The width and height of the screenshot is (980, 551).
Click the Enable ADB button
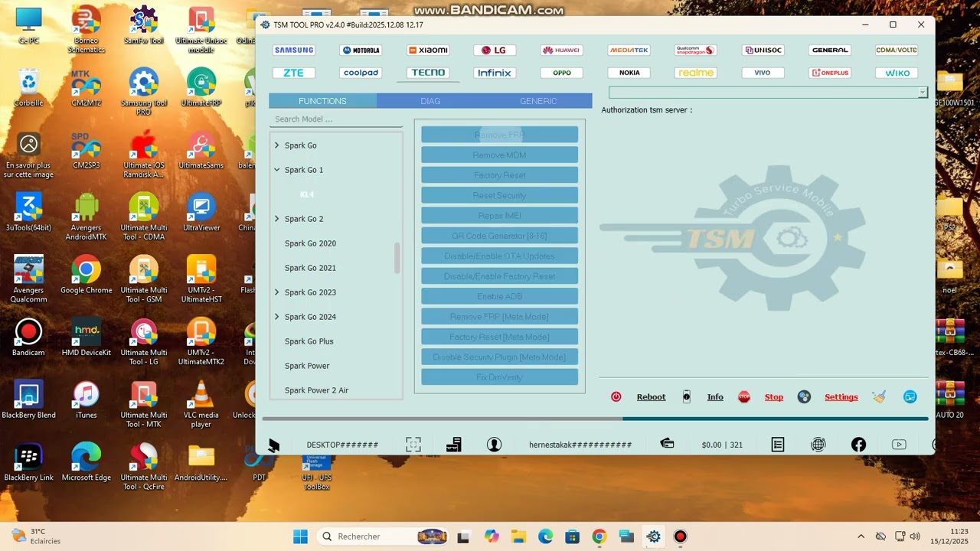(499, 297)
